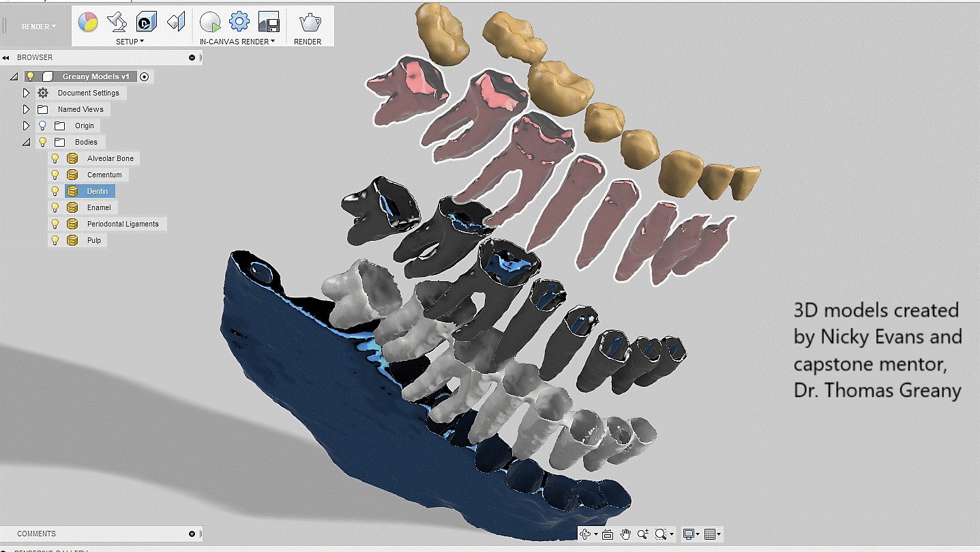Image resolution: width=980 pixels, height=552 pixels.
Task: Toggle Periodontal Ligaments visibility bulb
Action: point(55,224)
